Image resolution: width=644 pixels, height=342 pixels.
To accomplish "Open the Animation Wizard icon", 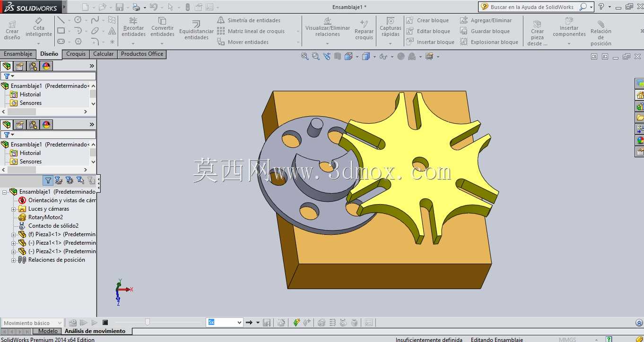I will pos(281,323).
